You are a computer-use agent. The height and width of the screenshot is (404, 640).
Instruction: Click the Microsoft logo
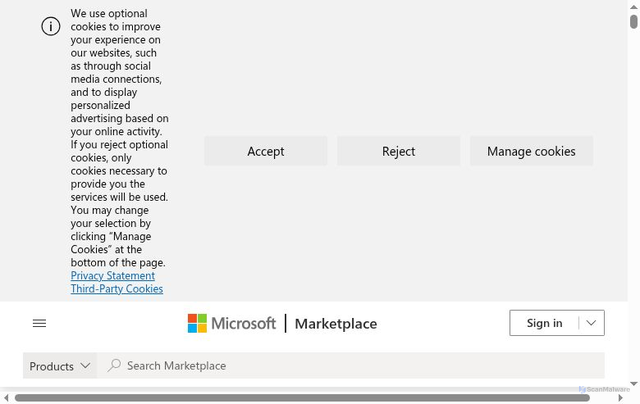click(231, 323)
